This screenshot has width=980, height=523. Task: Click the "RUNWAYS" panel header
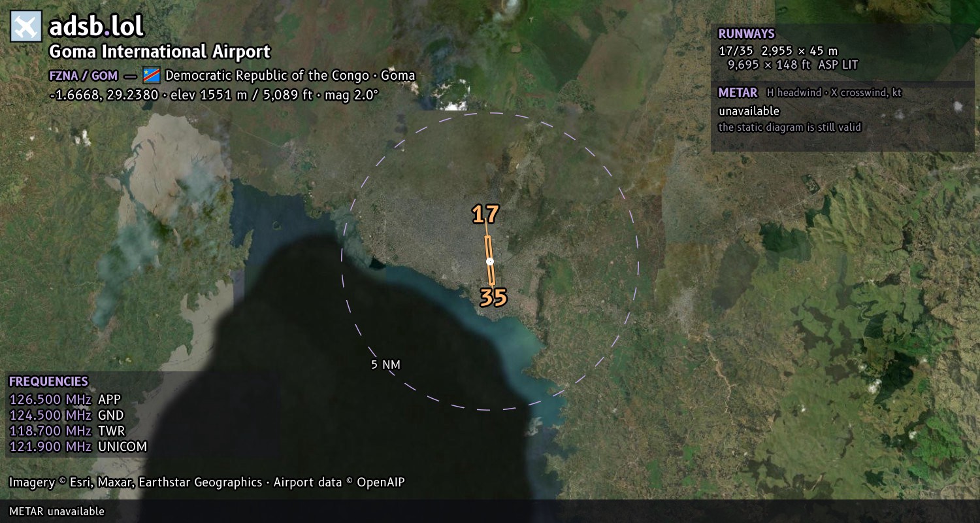coord(746,34)
